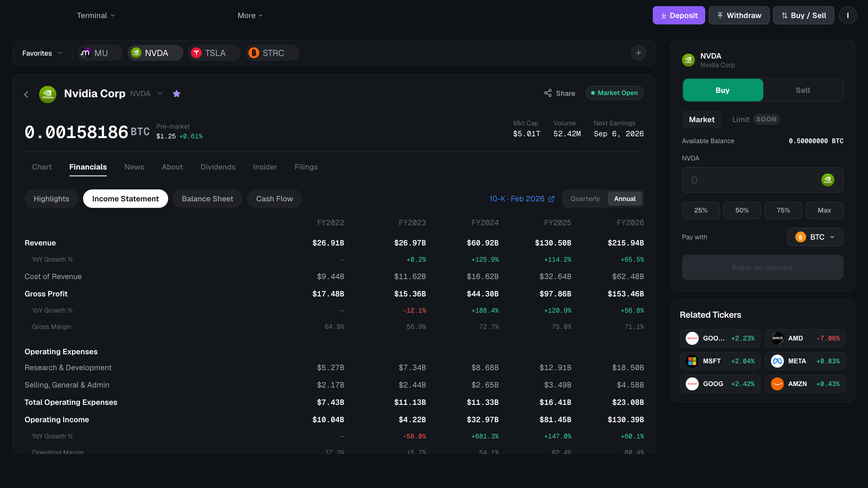Select the NVDA favorite chip
The width and height of the screenshot is (868, 488).
155,53
